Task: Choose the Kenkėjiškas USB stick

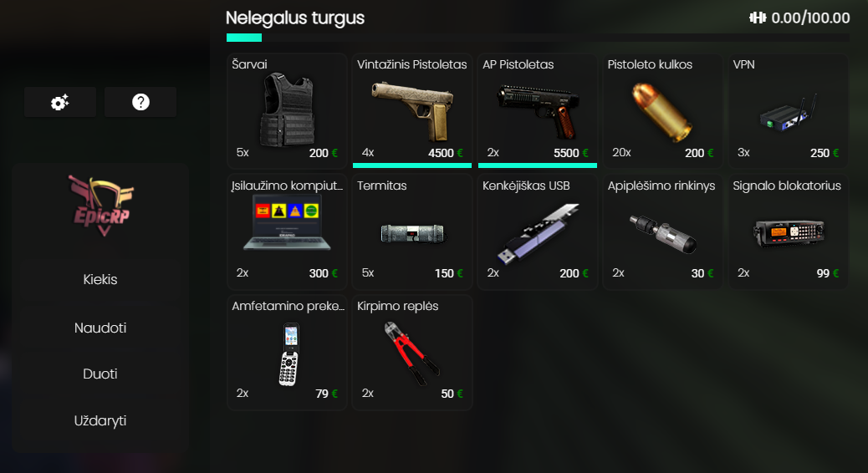Action: point(538,231)
